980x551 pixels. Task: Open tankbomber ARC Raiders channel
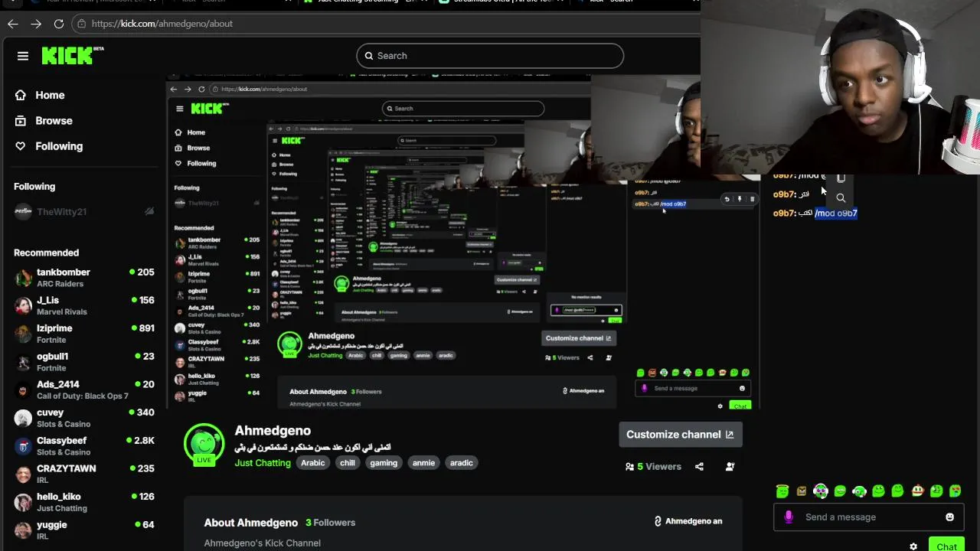coord(83,278)
